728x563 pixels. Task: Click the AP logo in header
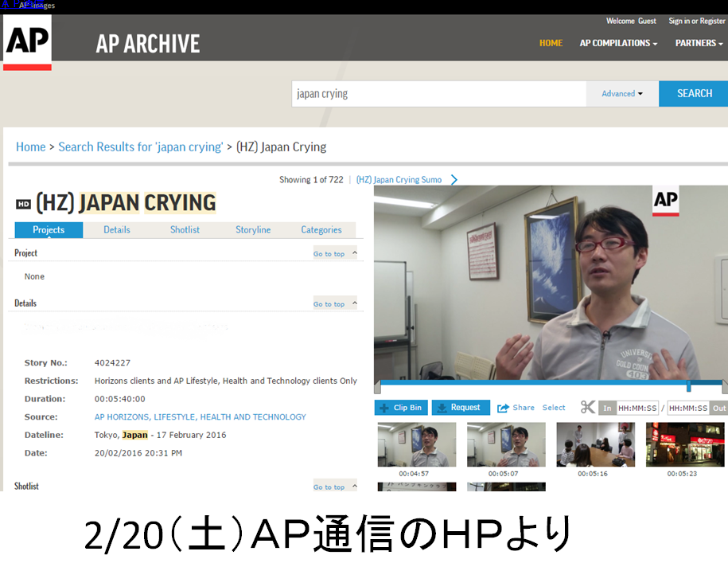(x=27, y=43)
